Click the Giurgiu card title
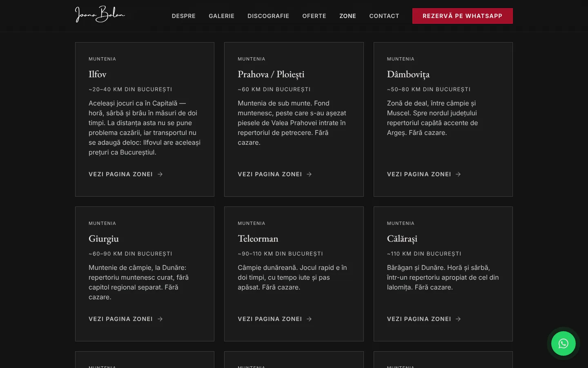The height and width of the screenshot is (368, 588). coord(104,239)
